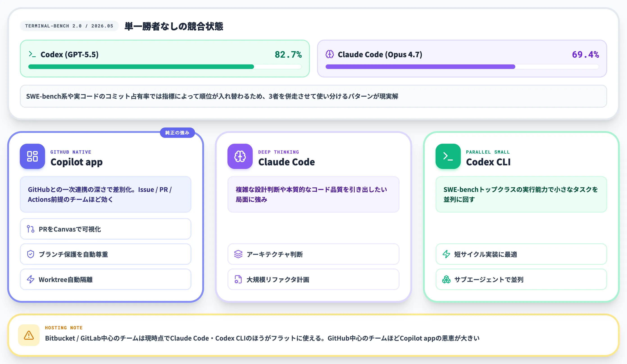This screenshot has height=364, width=627.
Task: Click the shield check icon next to ブランチ保護を自動尊重
Action: [30, 254]
